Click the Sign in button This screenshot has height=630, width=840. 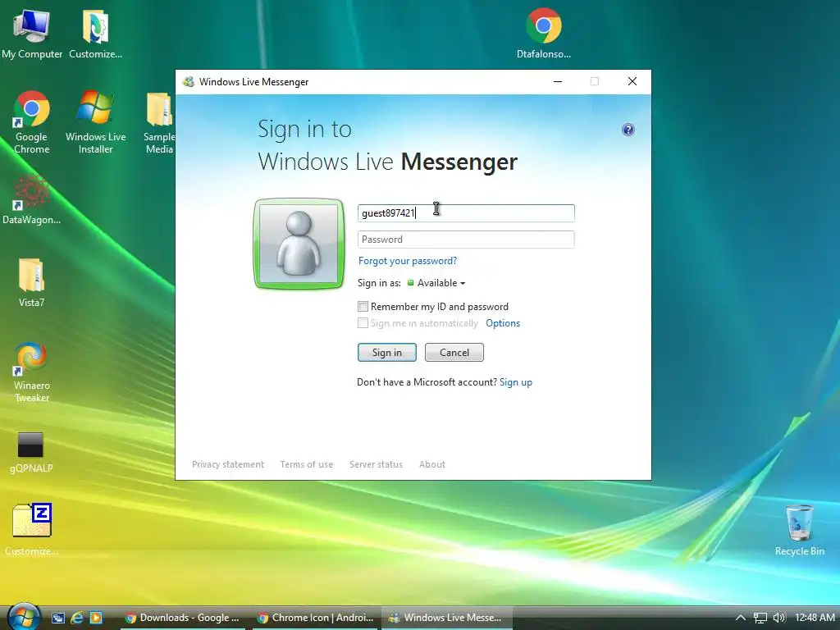pyautogui.click(x=387, y=353)
